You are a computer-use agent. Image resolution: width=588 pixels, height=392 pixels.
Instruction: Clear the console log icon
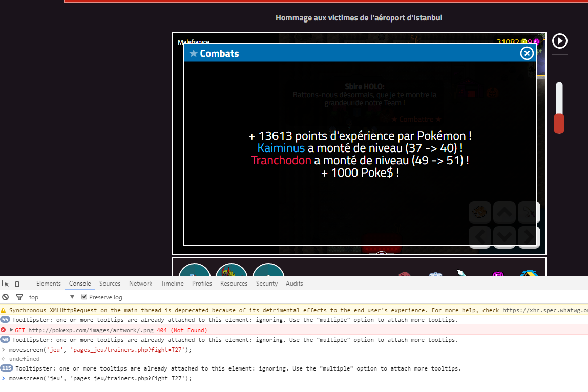point(5,297)
